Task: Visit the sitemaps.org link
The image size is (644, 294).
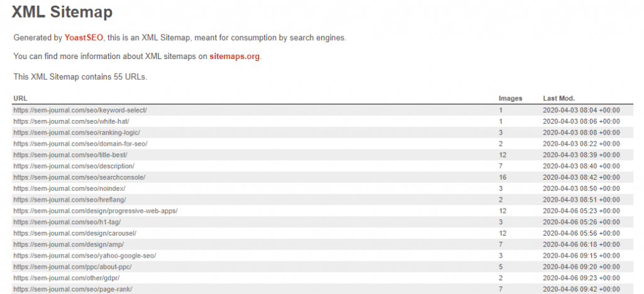Action: pyautogui.click(x=235, y=57)
